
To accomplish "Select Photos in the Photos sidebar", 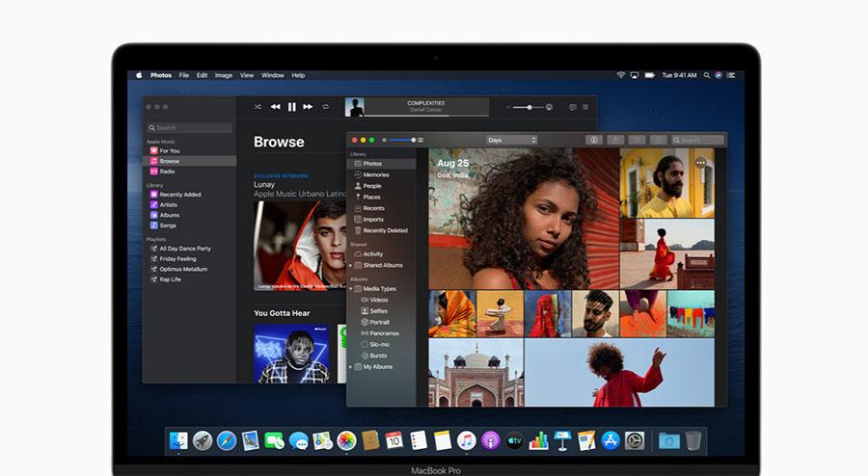I will (381, 164).
